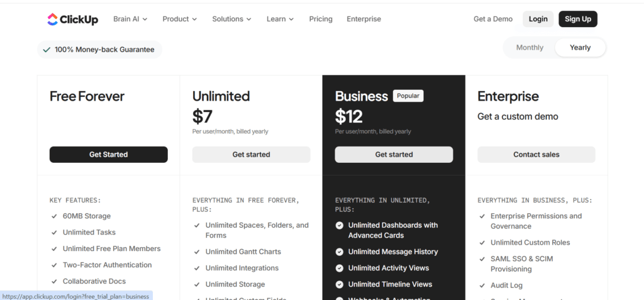Click checkmark icon beside 60MB Storage
The height and width of the screenshot is (300, 644).
[x=54, y=216]
